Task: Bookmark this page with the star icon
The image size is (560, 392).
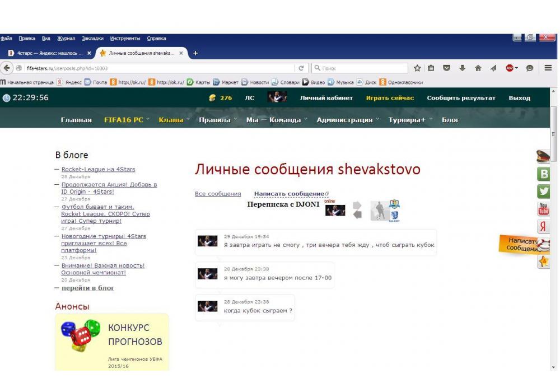Action: click(417, 68)
